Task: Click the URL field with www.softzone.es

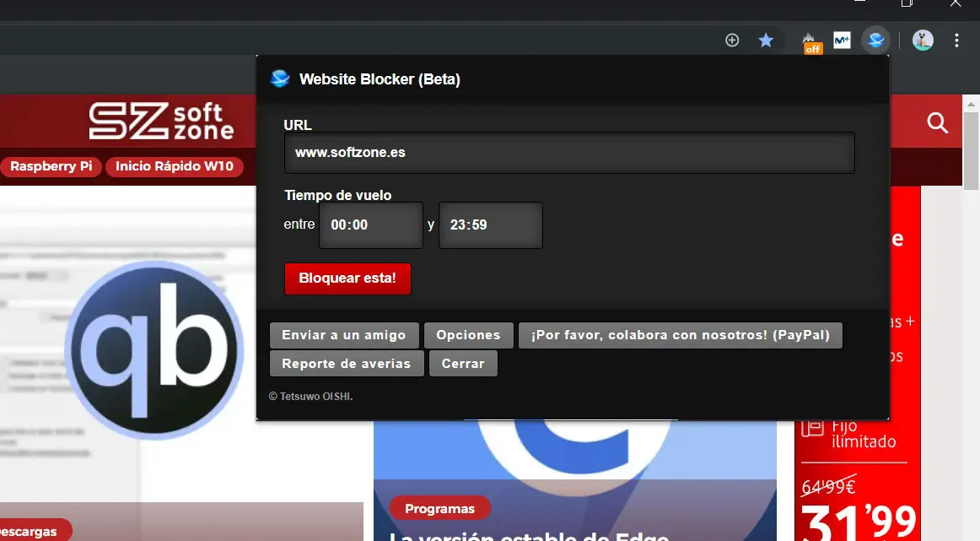Action: pos(569,153)
